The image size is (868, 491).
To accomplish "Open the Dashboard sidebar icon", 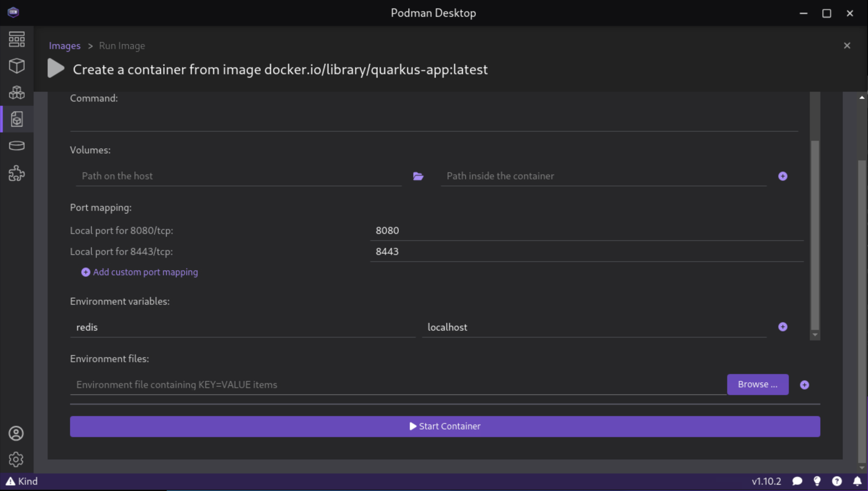I will [x=16, y=39].
